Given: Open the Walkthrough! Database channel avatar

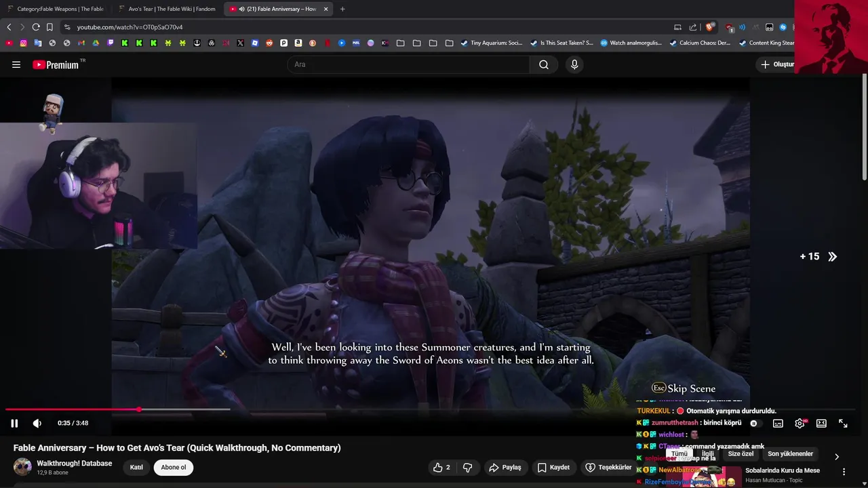Looking at the screenshot, I should 22,467.
